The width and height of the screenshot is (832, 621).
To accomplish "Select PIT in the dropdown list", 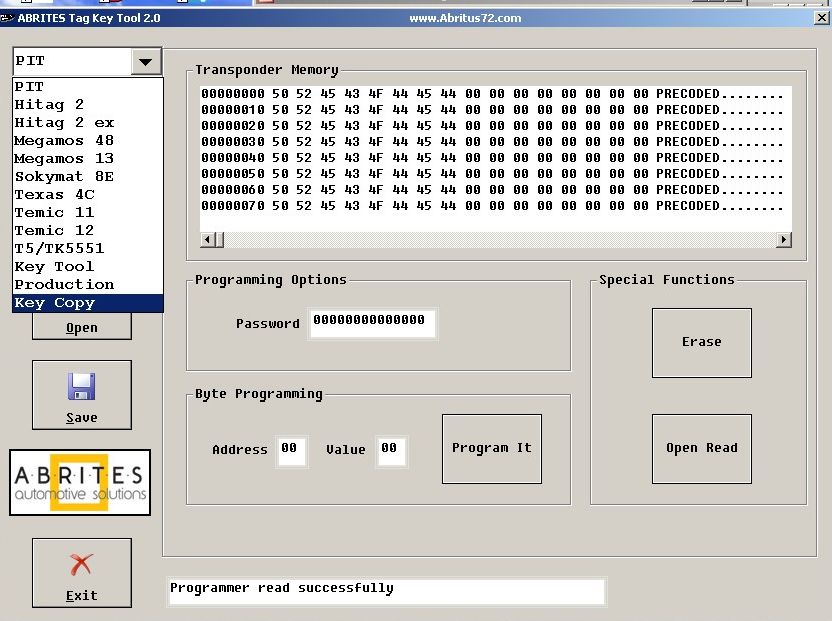I will [88, 87].
